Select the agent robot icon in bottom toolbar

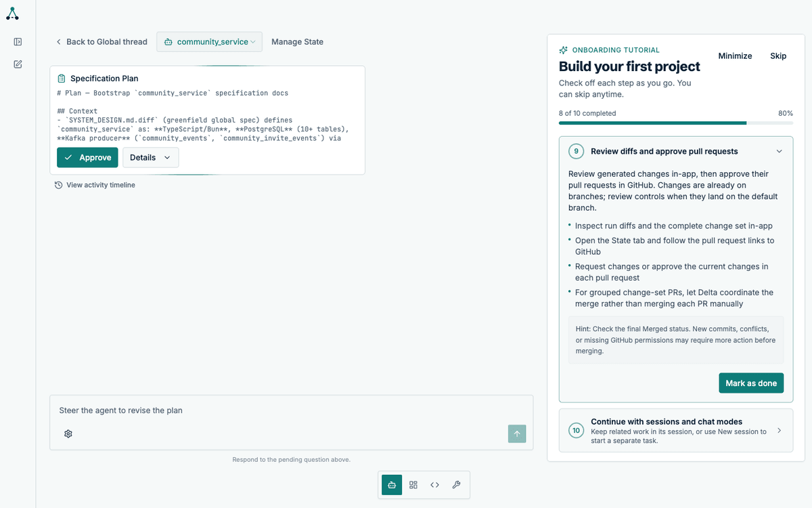(x=392, y=485)
